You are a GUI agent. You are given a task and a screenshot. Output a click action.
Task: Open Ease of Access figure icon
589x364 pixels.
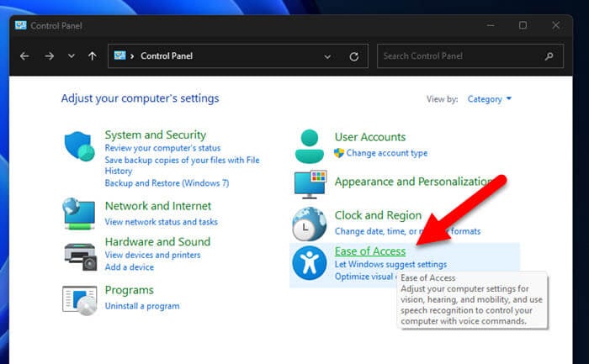309,263
